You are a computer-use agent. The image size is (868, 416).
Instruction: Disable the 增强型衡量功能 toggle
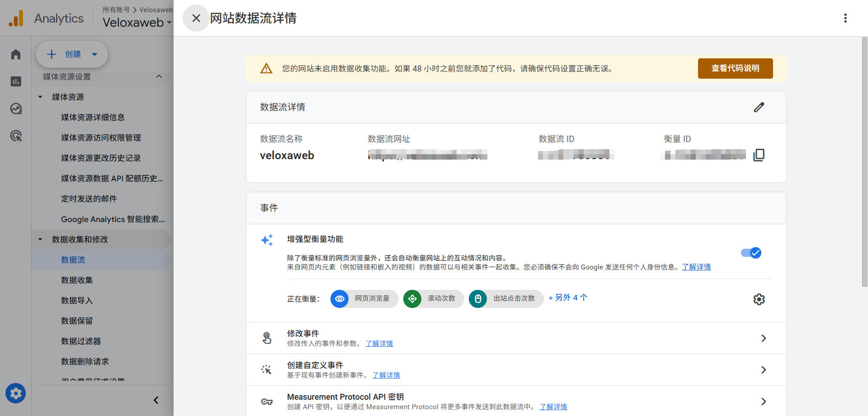[751, 253]
